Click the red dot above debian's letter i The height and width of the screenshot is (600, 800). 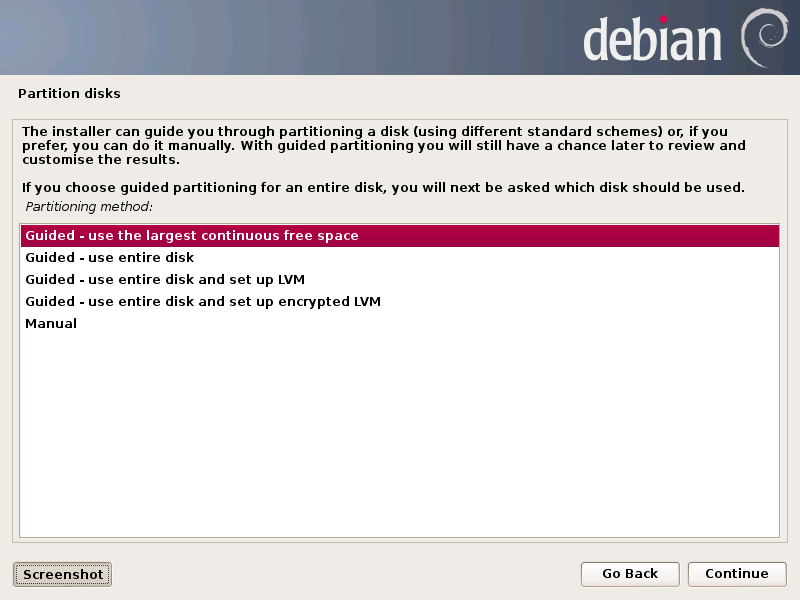[x=663, y=19]
